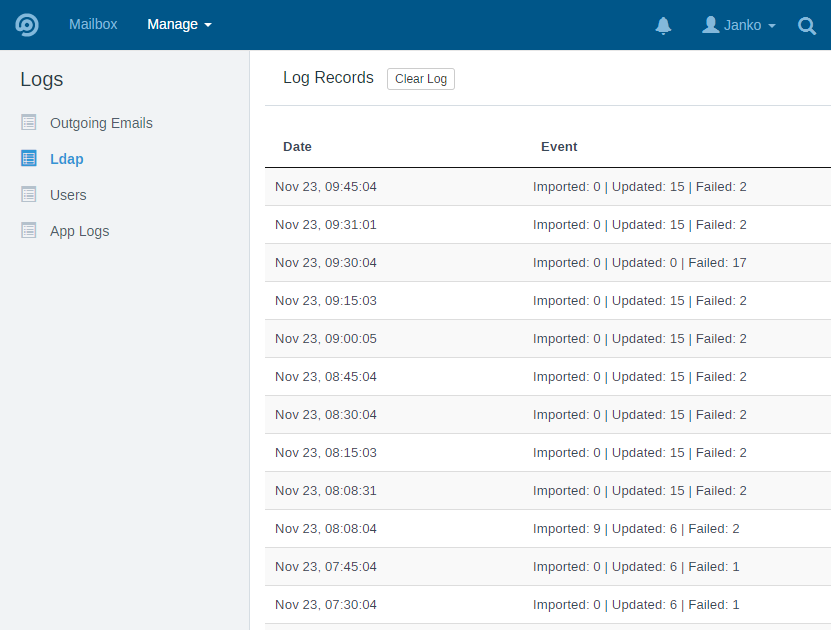831x630 pixels.
Task: Click the user avatar beside Janko
Action: pos(709,24)
